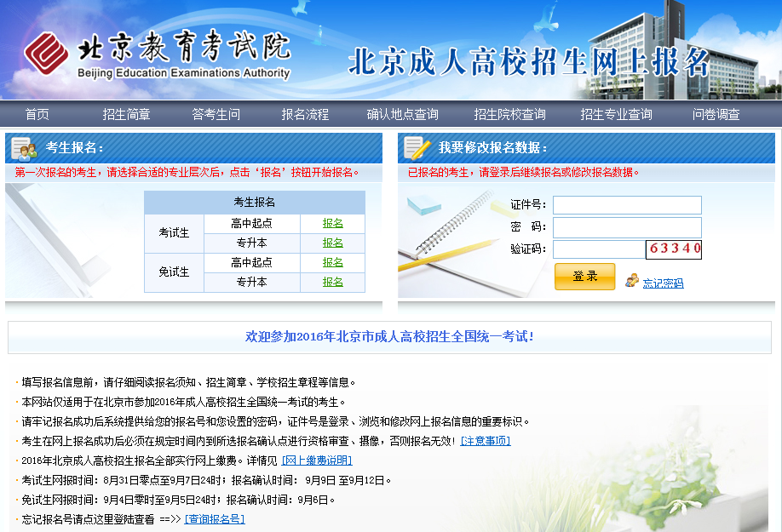Open 招生简章 in the navigation bar

(x=126, y=114)
